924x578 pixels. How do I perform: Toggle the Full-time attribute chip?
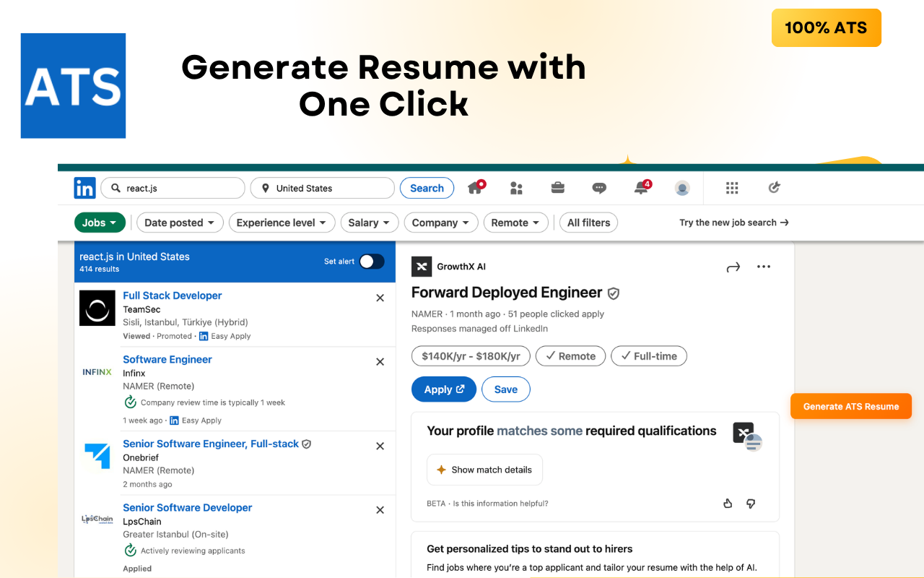pyautogui.click(x=649, y=356)
